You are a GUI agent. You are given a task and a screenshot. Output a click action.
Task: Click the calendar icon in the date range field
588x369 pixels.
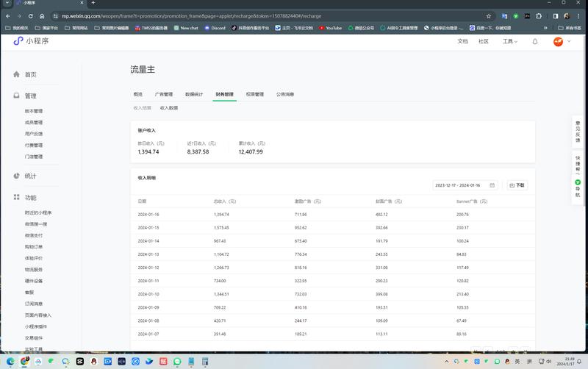point(492,185)
